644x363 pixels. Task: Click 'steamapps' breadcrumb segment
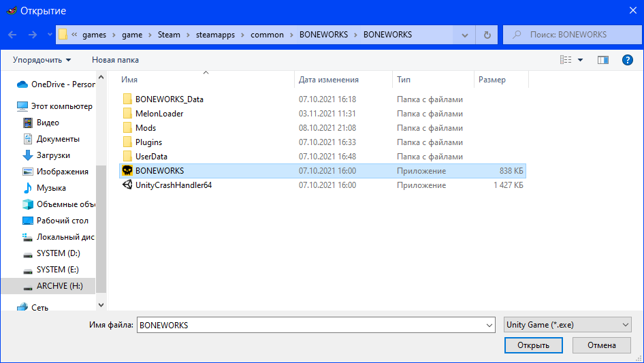pos(215,35)
